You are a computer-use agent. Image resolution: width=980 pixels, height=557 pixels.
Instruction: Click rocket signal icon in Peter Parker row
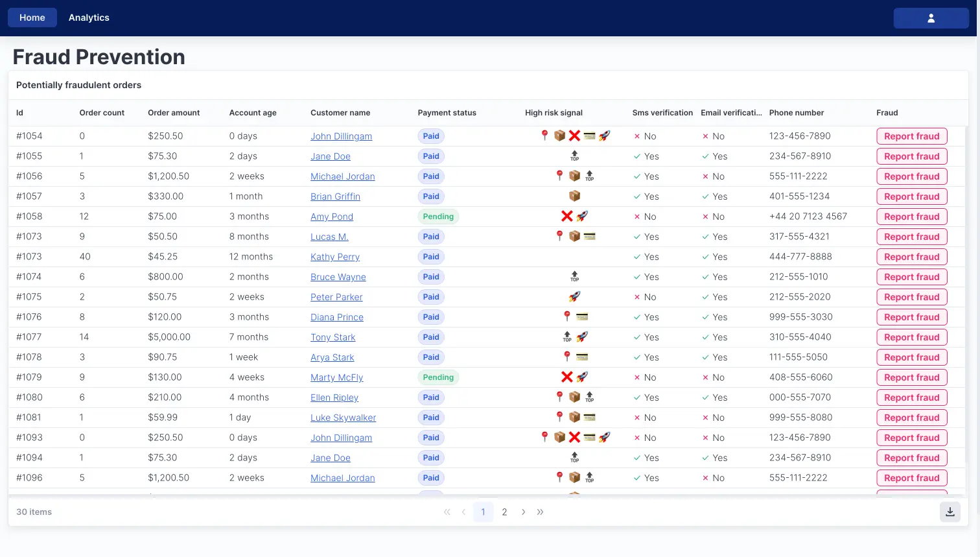coord(574,296)
